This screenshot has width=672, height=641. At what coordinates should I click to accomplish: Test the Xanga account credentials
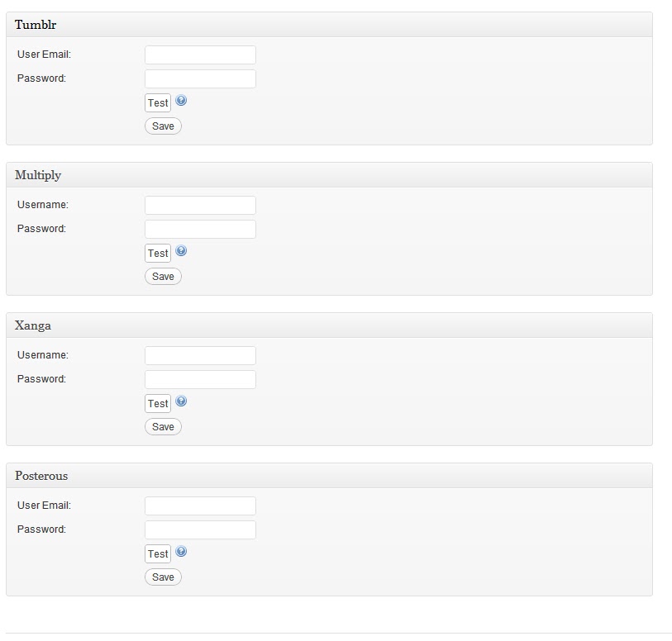click(x=158, y=403)
